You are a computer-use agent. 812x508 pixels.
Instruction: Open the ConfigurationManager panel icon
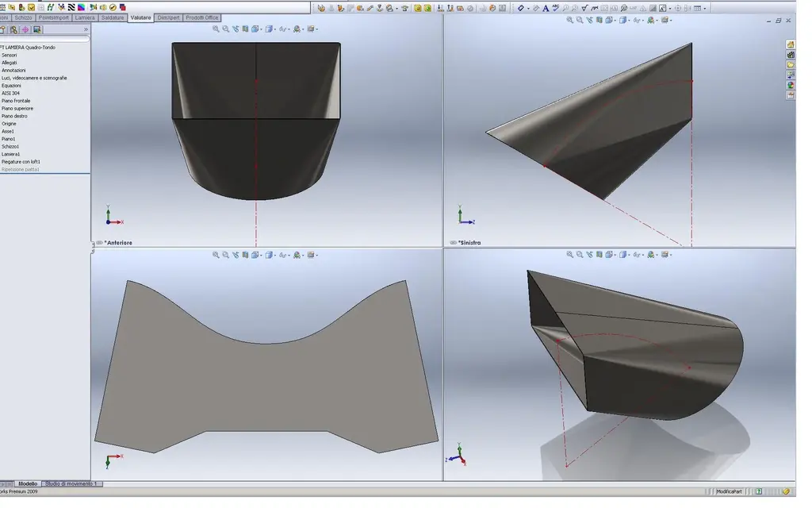[x=14, y=29]
